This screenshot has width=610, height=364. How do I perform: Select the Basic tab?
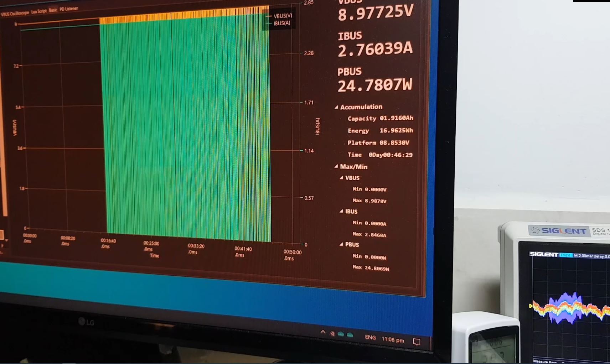tap(53, 10)
